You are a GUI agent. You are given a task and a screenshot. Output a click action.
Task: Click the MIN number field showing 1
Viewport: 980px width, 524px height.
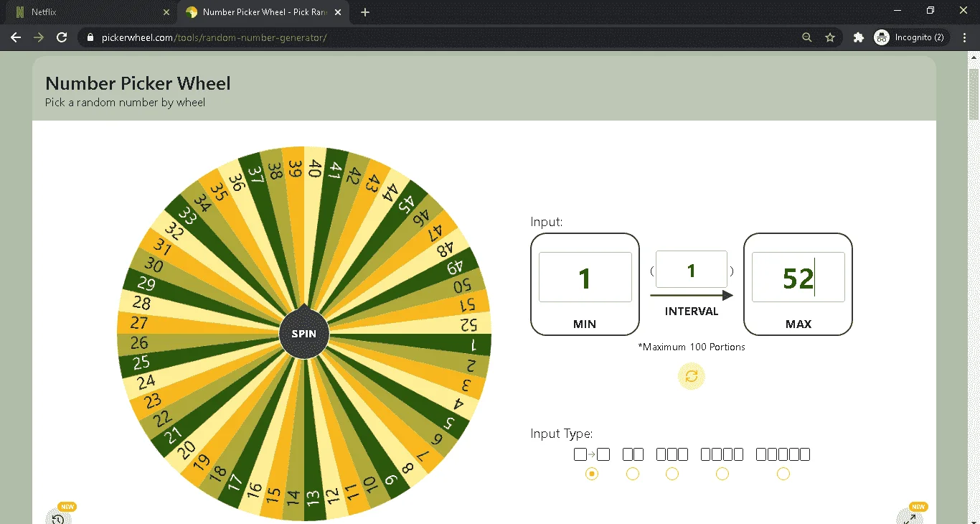tap(585, 277)
